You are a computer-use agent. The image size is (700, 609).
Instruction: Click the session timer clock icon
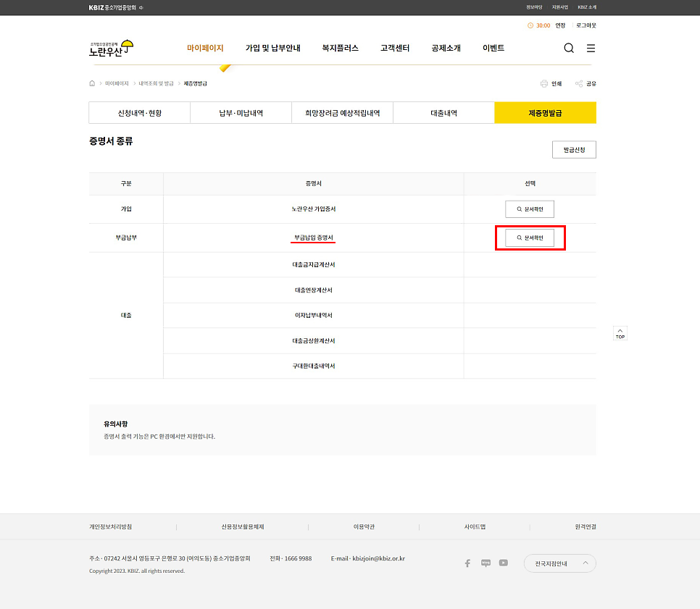(530, 25)
